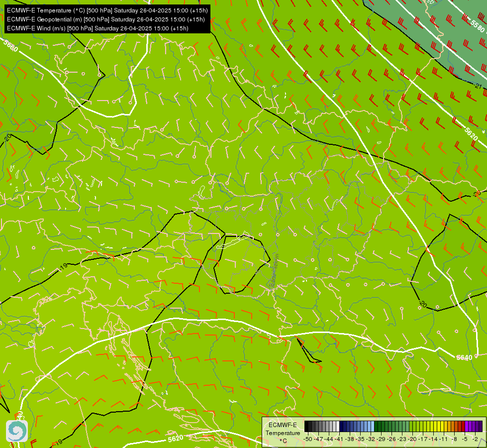Click the 5660 geopotential contour label
Image resolution: width=487 pixels, height=448 pixels.
[x=11, y=46]
